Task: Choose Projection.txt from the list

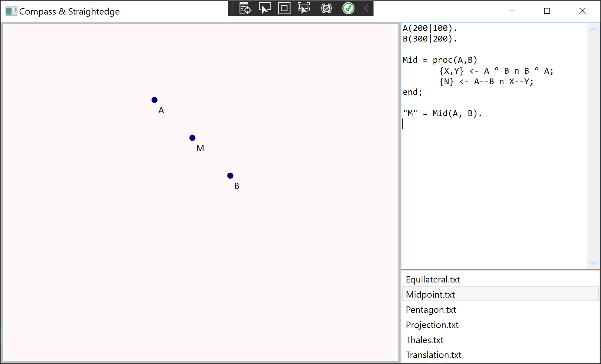Action: pyautogui.click(x=432, y=325)
